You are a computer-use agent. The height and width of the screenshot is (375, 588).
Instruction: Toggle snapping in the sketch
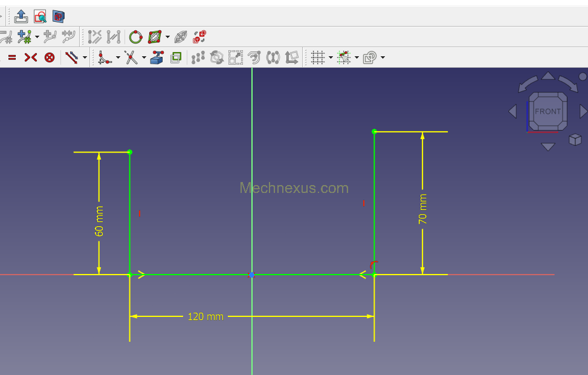(343, 57)
